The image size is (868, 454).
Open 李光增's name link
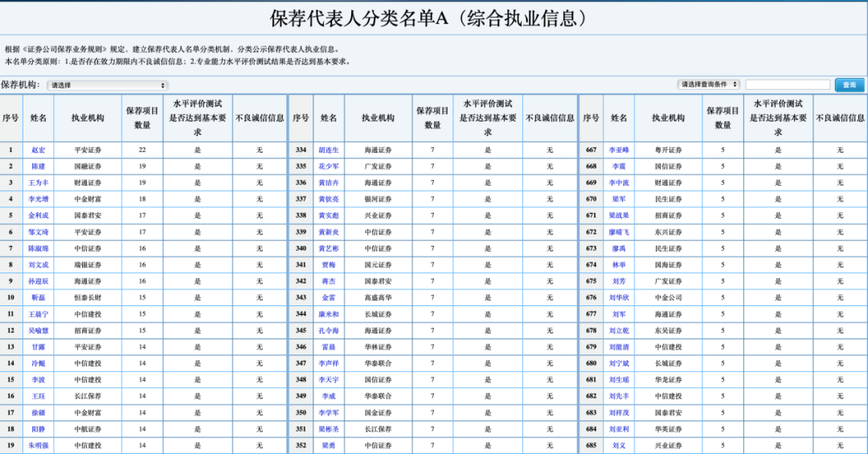pyautogui.click(x=39, y=198)
